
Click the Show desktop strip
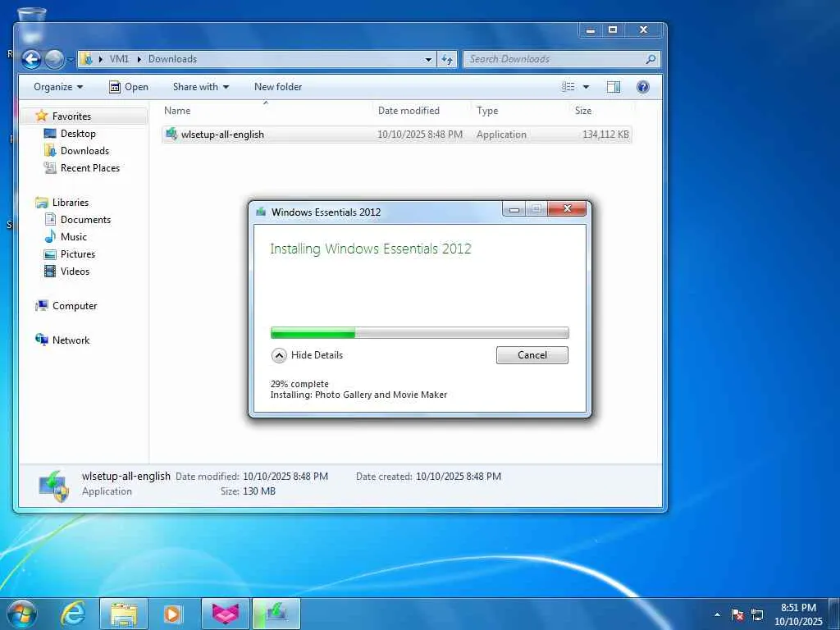pyautogui.click(x=834, y=614)
